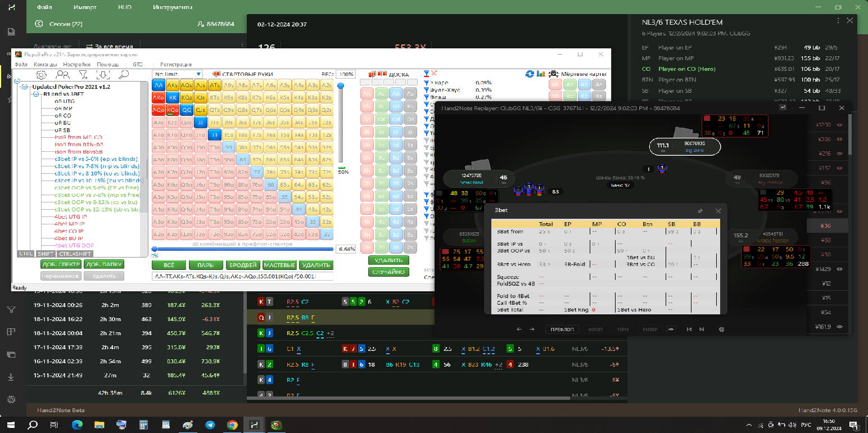Toggle the Каре filter funnel
Viewport: 868px width, 433px height.
(426, 83)
